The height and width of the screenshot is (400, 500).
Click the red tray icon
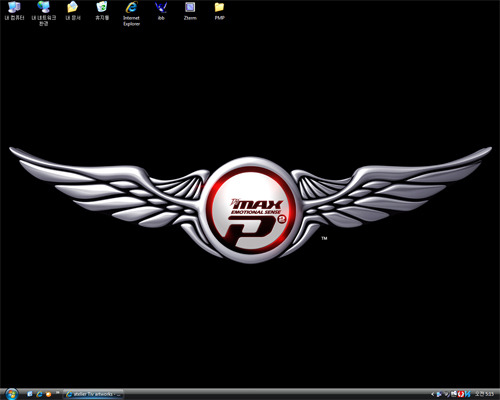coord(461,394)
